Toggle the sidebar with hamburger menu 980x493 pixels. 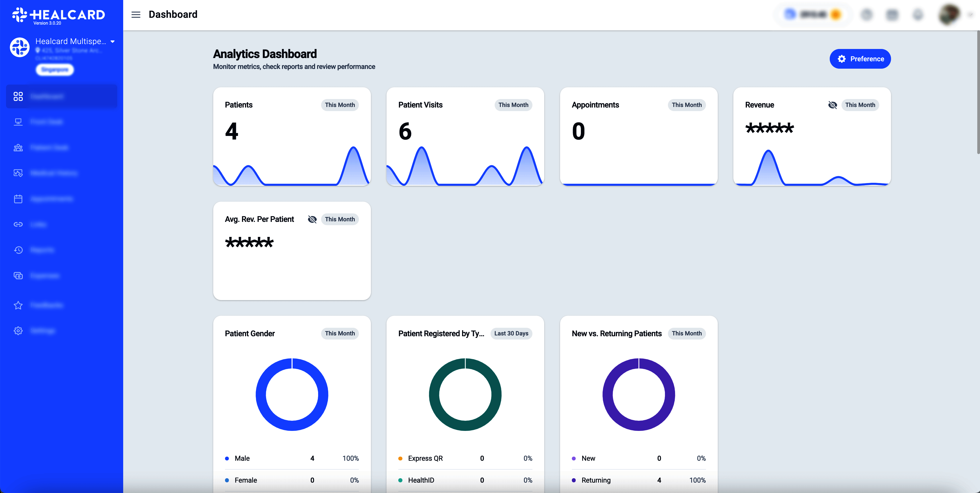pyautogui.click(x=136, y=14)
